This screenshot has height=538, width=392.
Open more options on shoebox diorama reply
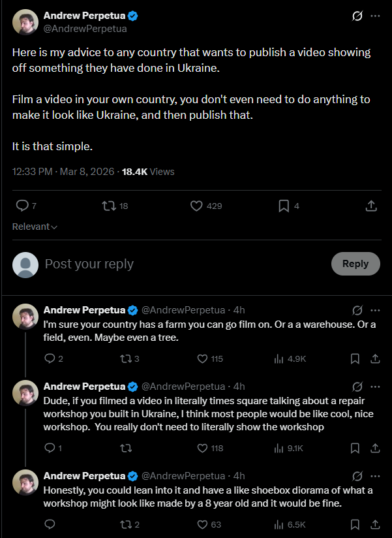click(x=375, y=475)
